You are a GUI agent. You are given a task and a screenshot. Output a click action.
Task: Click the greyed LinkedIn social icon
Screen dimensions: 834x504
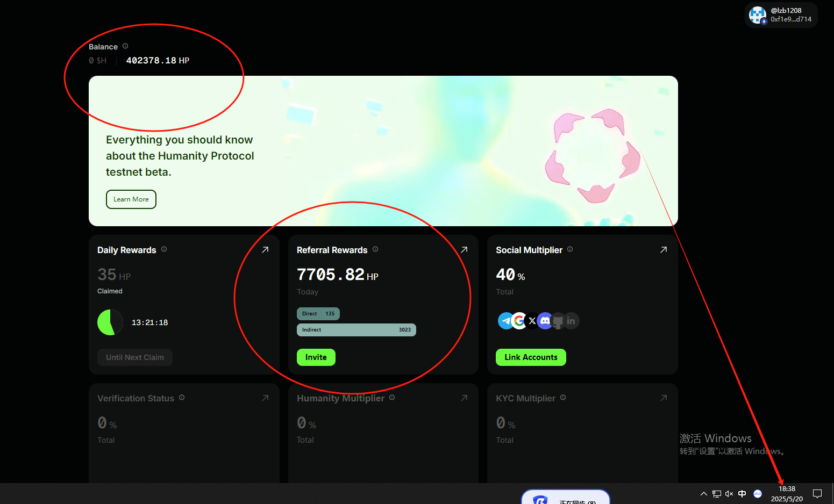coord(571,321)
